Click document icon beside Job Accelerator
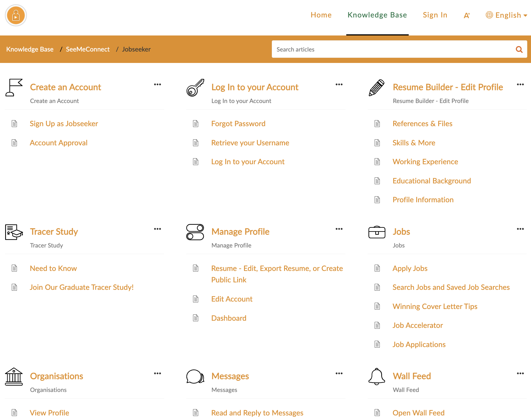 click(x=377, y=325)
